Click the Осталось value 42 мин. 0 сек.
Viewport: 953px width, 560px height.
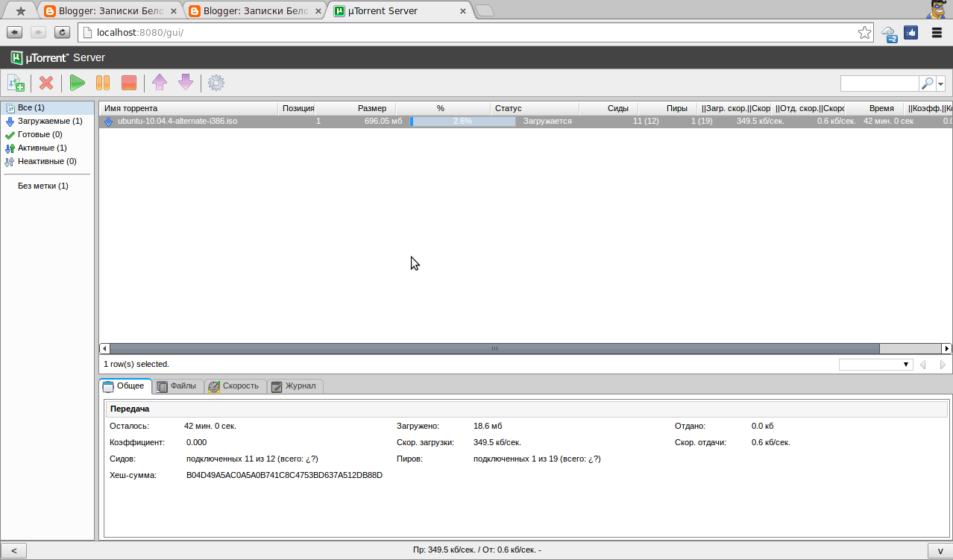click(210, 426)
